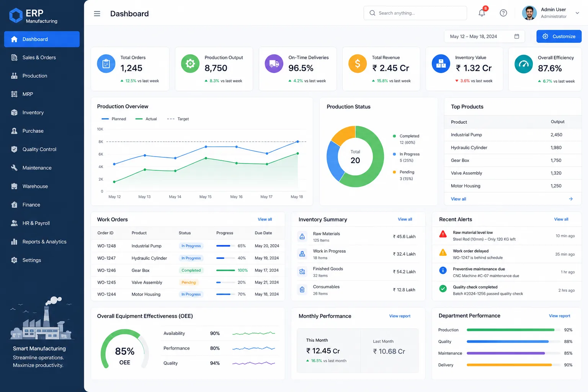Click the On-Time Deliveries truck icon
Viewport: 588px width, 392px height.
(x=274, y=64)
